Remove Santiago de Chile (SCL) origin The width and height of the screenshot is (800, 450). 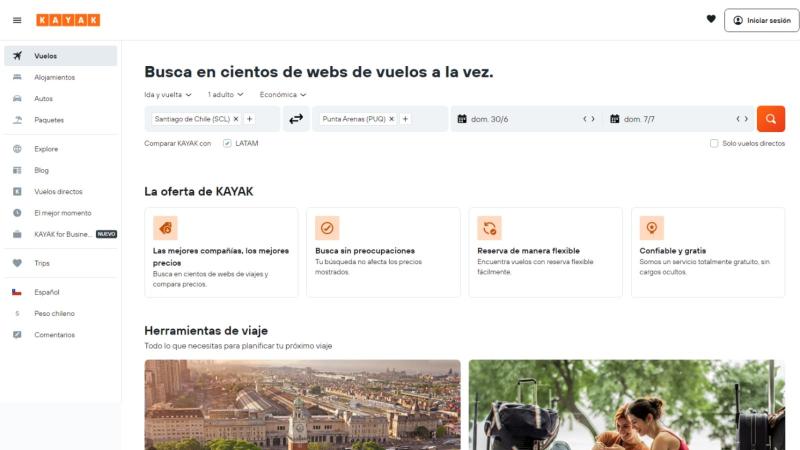click(x=236, y=119)
